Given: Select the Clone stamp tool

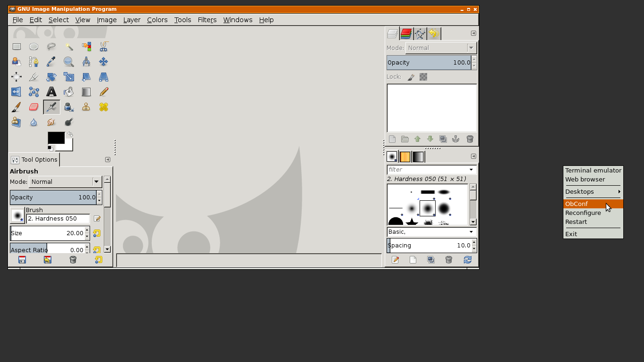Looking at the screenshot, I should click(x=86, y=107).
